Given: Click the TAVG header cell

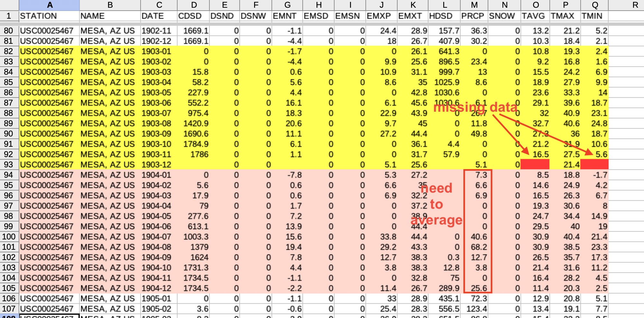Looking at the screenshot, I should click(x=536, y=16).
